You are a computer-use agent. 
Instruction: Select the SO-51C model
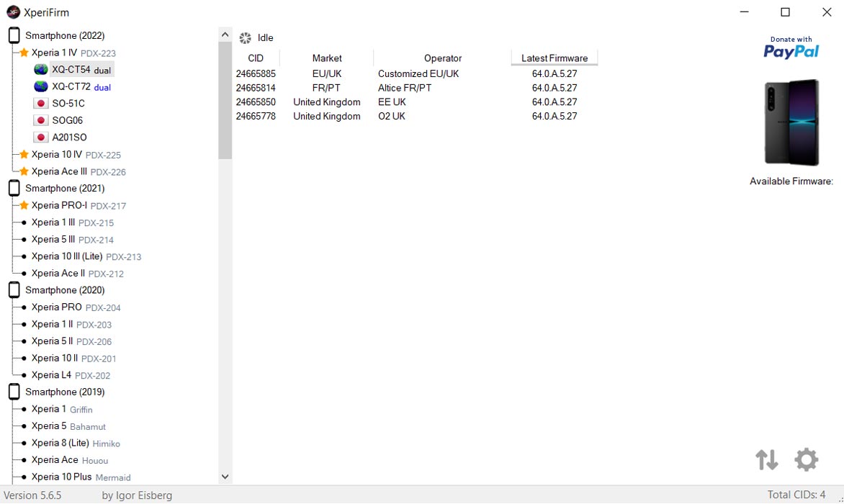(68, 103)
